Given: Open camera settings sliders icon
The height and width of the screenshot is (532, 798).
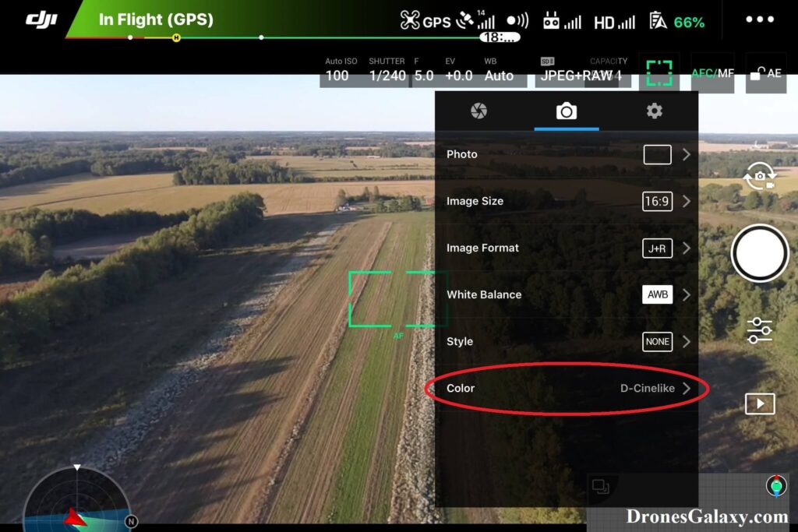Looking at the screenshot, I should coord(759,330).
